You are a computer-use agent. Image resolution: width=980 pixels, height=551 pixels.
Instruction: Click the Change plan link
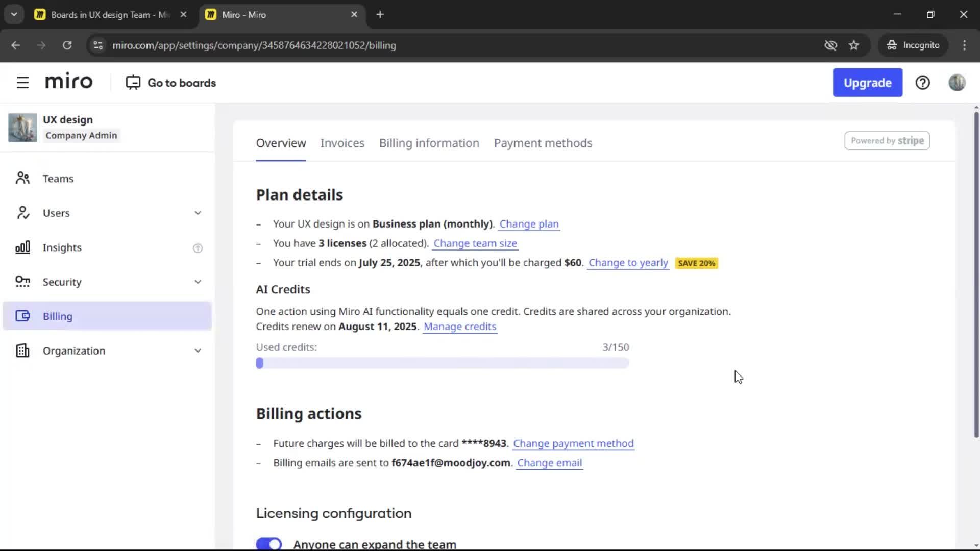pos(529,224)
